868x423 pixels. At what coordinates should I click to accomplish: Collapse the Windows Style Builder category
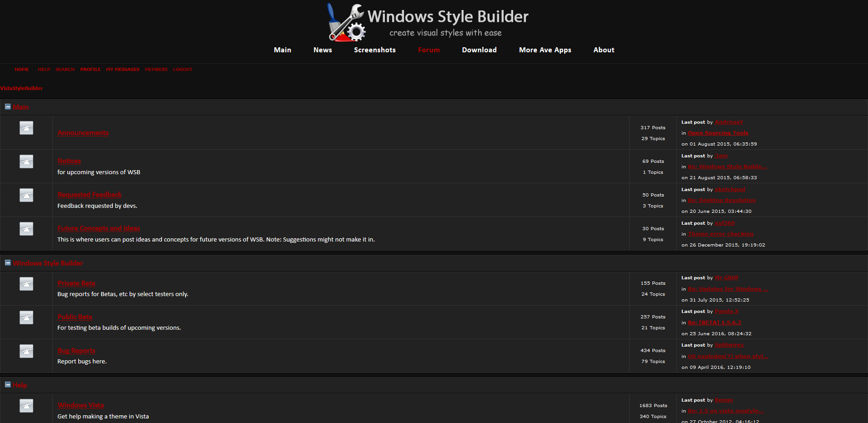pyautogui.click(x=7, y=262)
